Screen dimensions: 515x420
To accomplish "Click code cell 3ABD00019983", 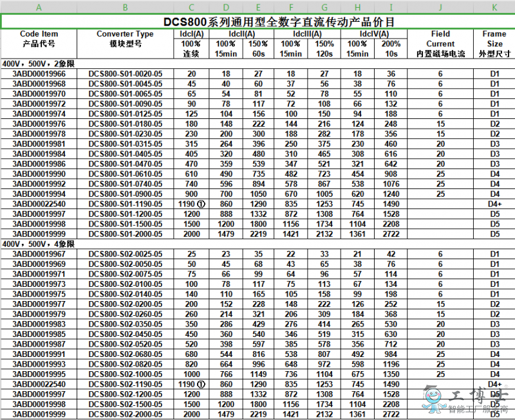I will [x=39, y=324].
